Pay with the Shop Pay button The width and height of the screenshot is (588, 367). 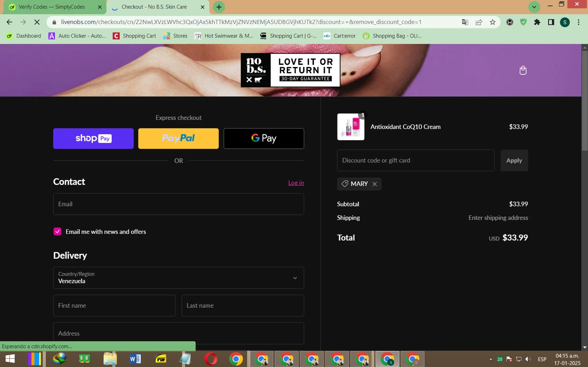tap(93, 139)
